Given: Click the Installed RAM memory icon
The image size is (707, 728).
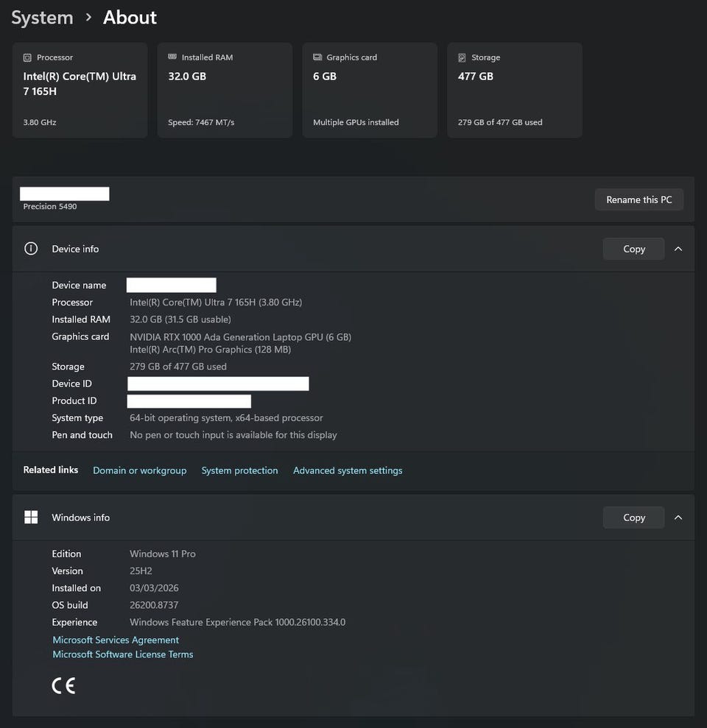Looking at the screenshot, I should pos(172,57).
